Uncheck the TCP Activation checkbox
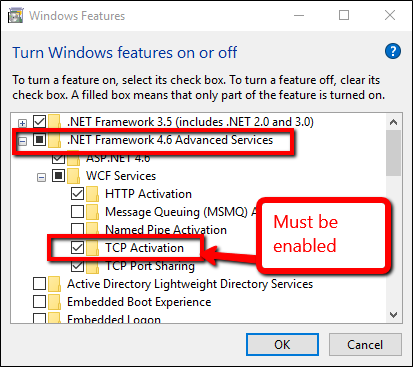Image resolution: width=413 pixels, height=367 pixels. 77,247
